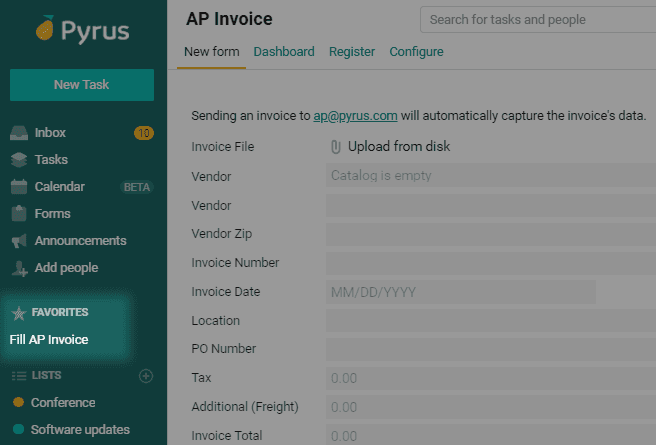
Task: Click the paperclip Upload from disk icon
Action: [336, 147]
